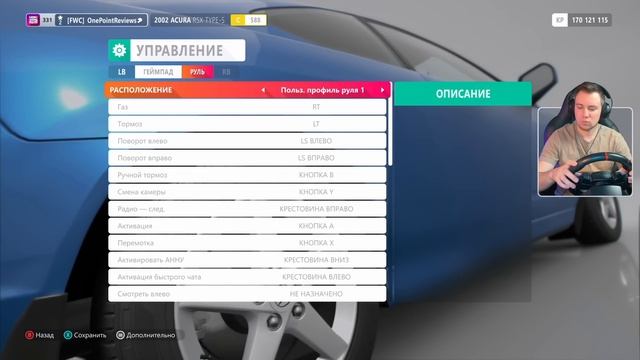Click the yellow C class badge

238,20
